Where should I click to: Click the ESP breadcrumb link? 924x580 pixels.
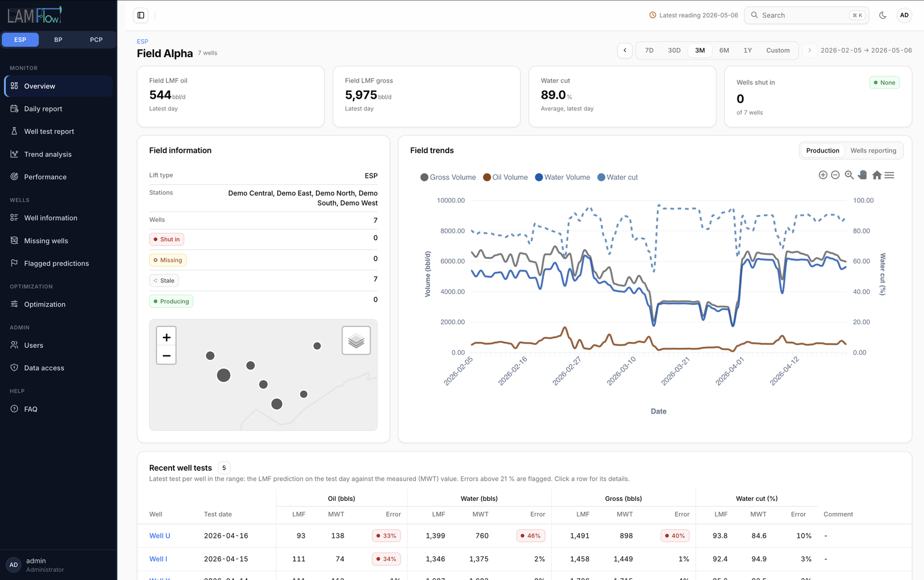143,42
